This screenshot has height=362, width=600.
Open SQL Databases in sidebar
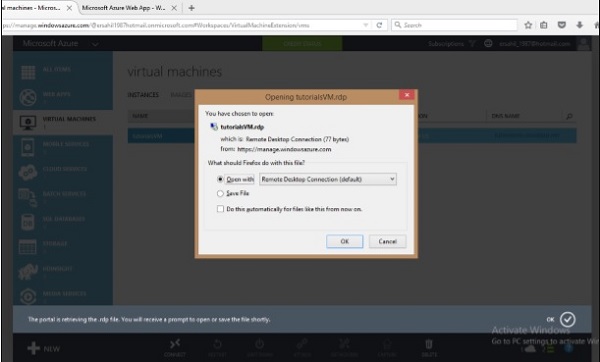[x=63, y=222]
